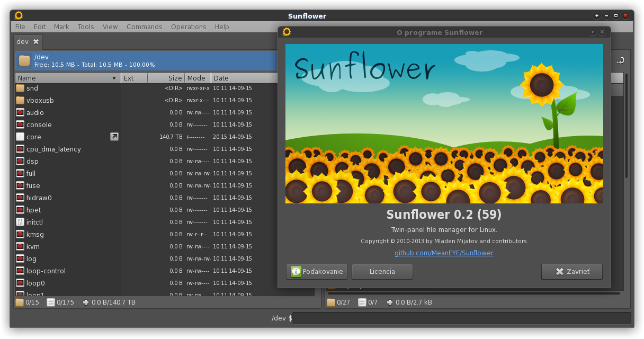Click the blank file icon of core
This screenshot has height=339, width=644.
coord(20,137)
